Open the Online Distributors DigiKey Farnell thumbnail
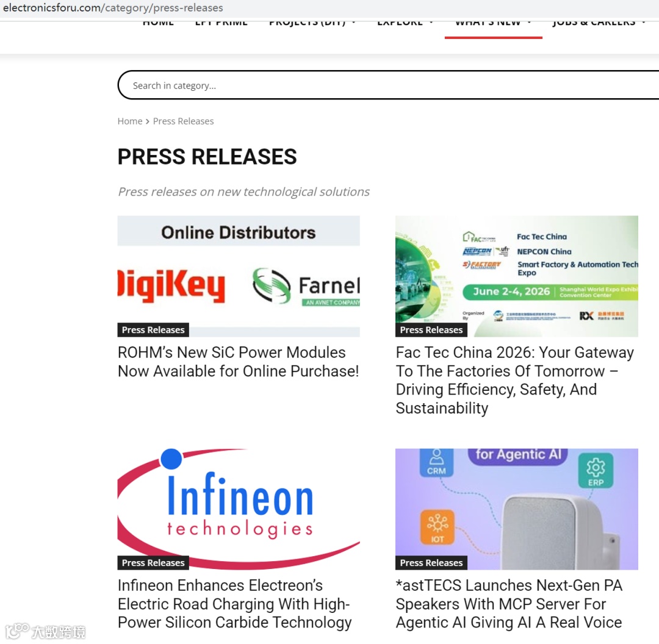 pos(239,276)
